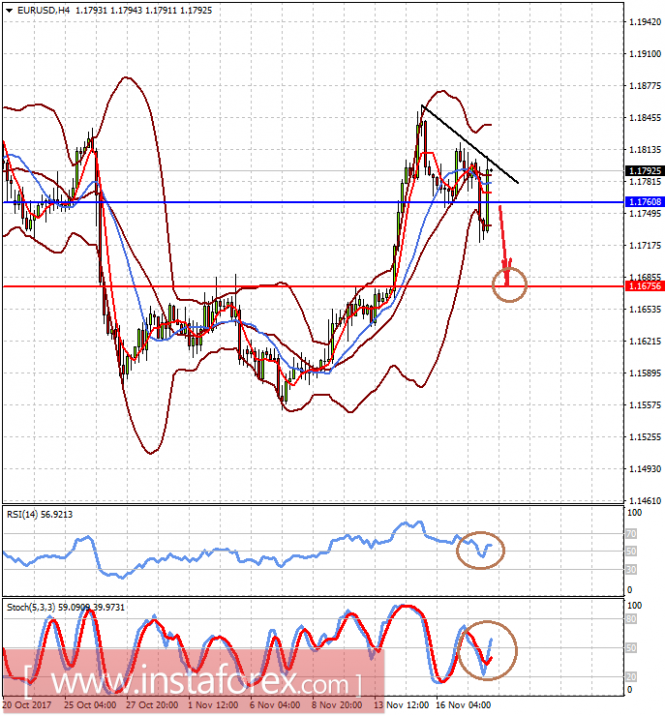Click the 6 Nov 04:00 time label
This screenshot has height=716, width=665.
(x=275, y=705)
